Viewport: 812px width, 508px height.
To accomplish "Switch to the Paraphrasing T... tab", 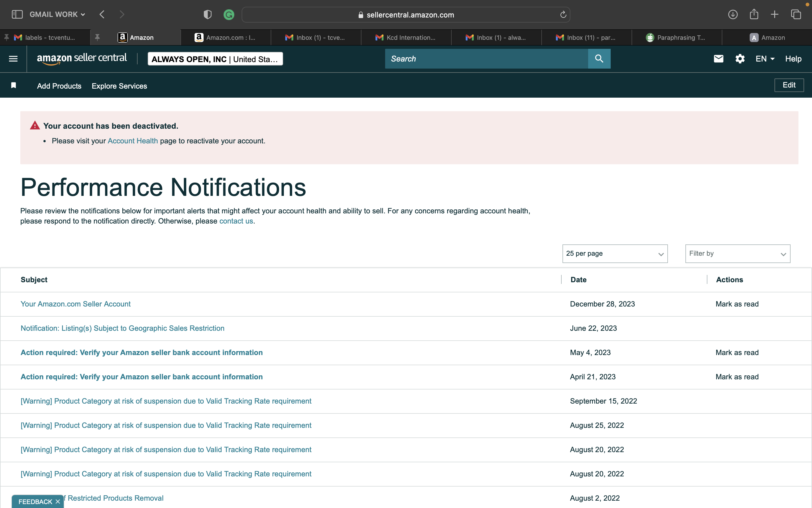I will coord(677,38).
